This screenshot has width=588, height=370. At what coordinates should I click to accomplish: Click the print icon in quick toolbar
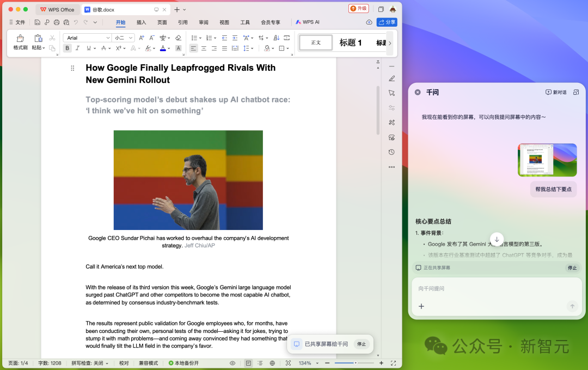coord(57,22)
